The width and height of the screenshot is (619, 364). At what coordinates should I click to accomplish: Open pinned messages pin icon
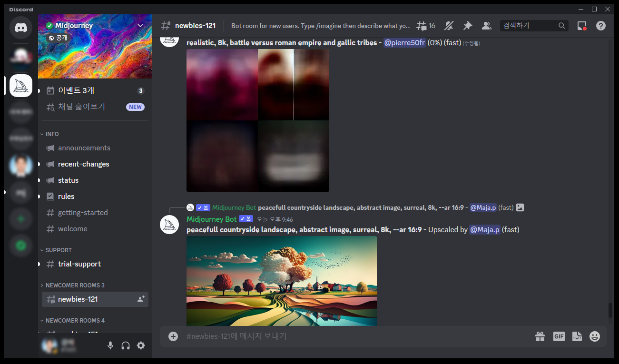point(468,26)
